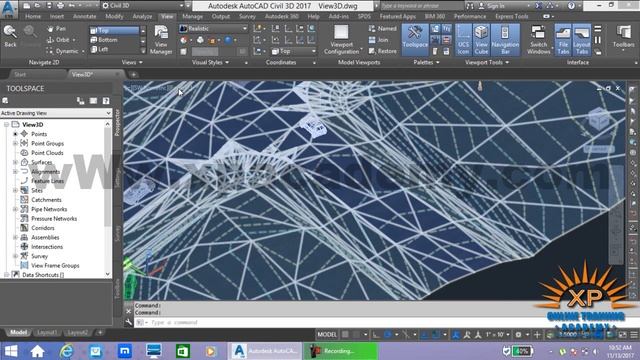Viewport: 640px width, 360px height.
Task: Toggle MODEL space in the status bar
Action: [327, 335]
